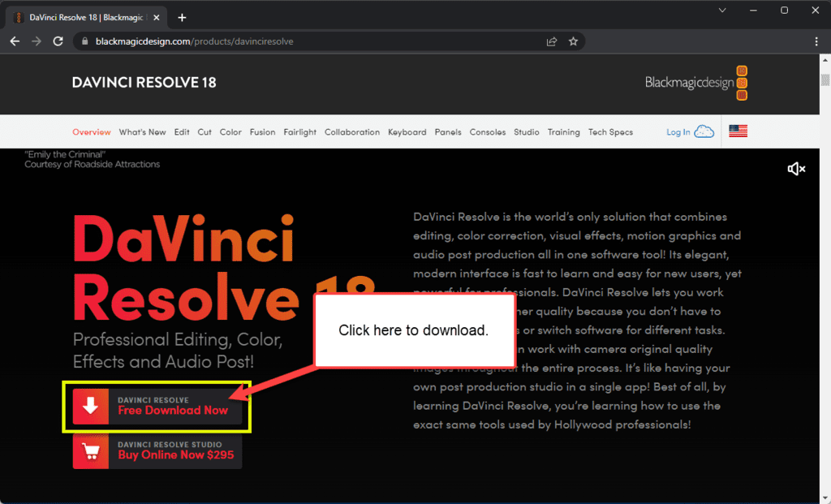This screenshot has height=504, width=831.
Task: Navigate to Color section
Action: click(x=230, y=132)
